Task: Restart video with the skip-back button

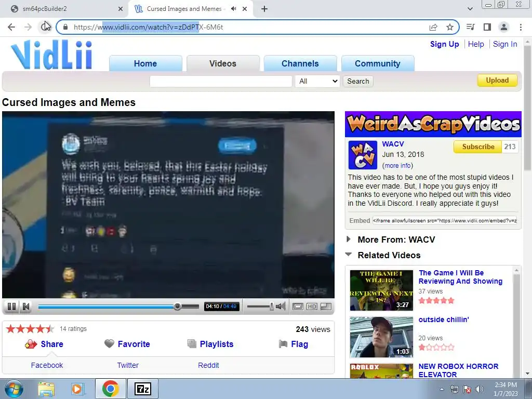Action: click(x=26, y=307)
